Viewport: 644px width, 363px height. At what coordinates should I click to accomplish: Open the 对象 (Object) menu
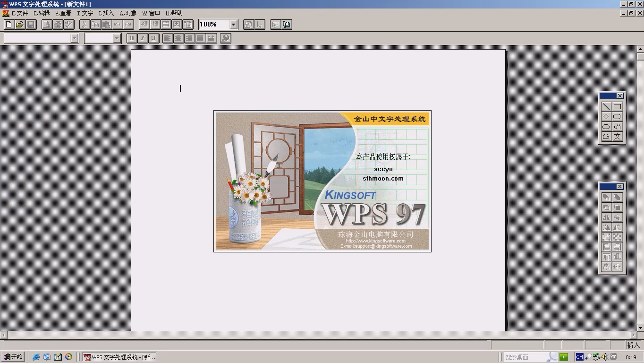coord(128,13)
